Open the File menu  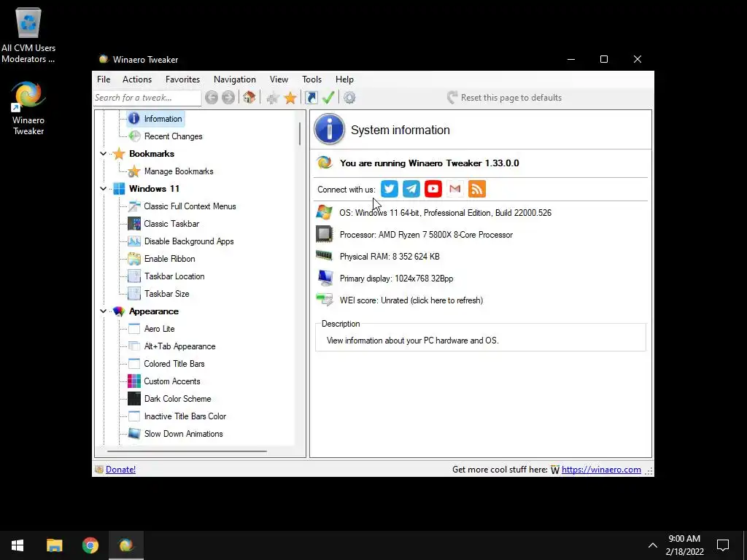coord(104,79)
